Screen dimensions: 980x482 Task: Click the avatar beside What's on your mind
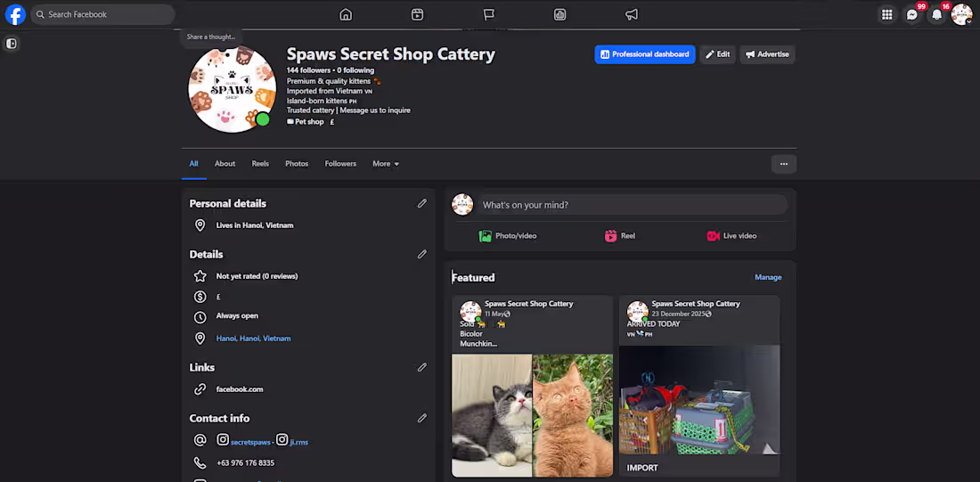tap(462, 204)
